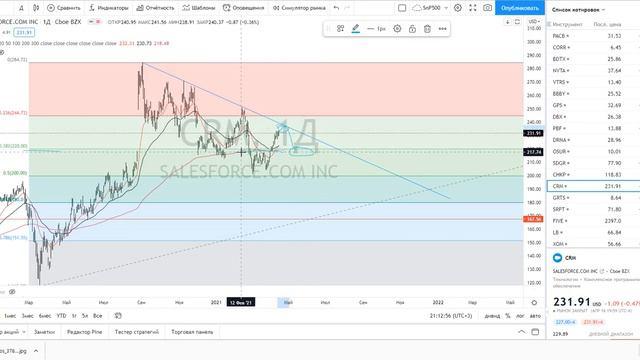
Task: Open the Notes (Заметки) tab
Action: click(44, 332)
